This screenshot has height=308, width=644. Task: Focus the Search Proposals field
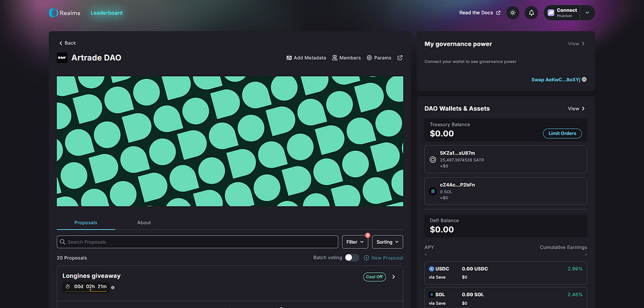point(197,242)
